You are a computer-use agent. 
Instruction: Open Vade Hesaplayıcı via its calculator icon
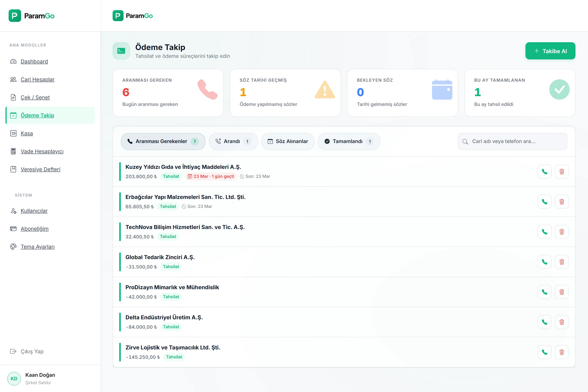coord(13,151)
